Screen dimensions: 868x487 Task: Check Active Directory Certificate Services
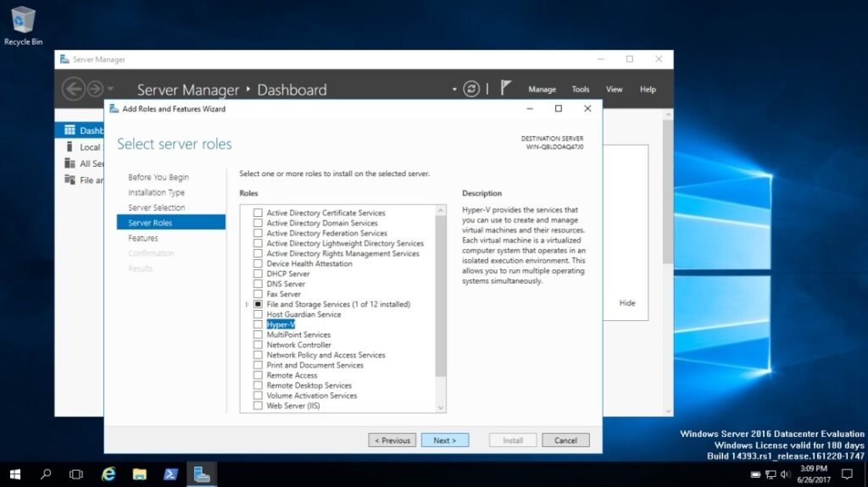tap(258, 213)
